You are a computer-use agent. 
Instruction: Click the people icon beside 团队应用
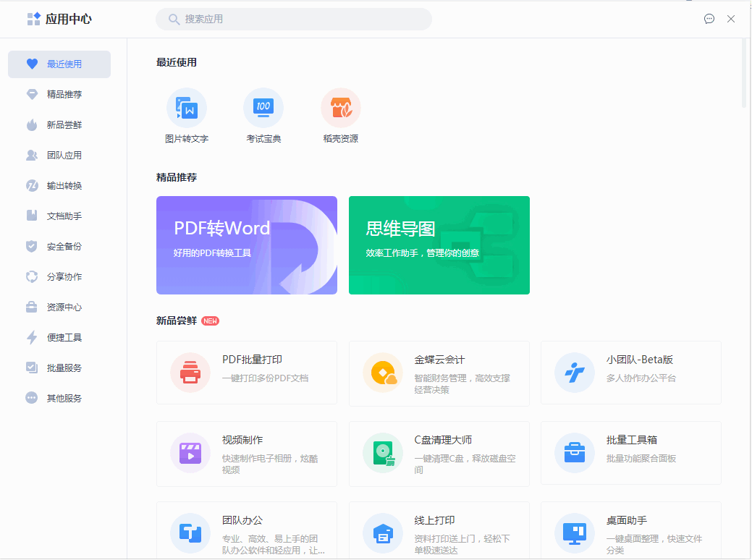[x=32, y=155]
